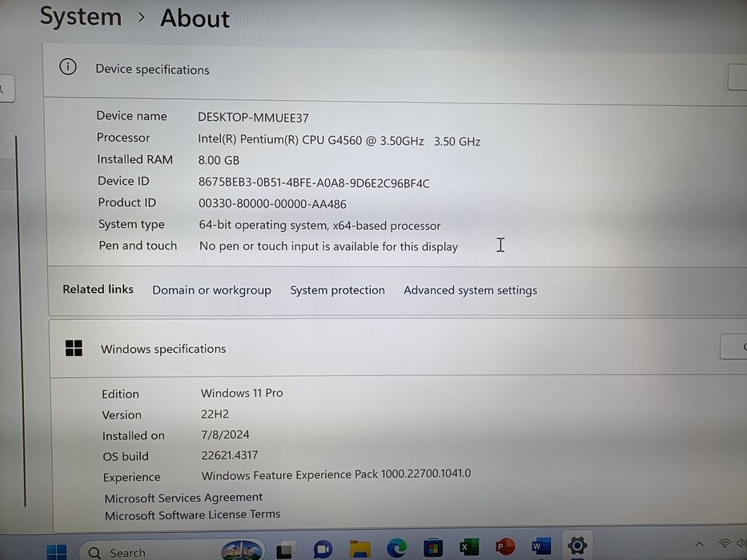
Task: Open Microsoft Services Agreement link
Action: pos(183,498)
